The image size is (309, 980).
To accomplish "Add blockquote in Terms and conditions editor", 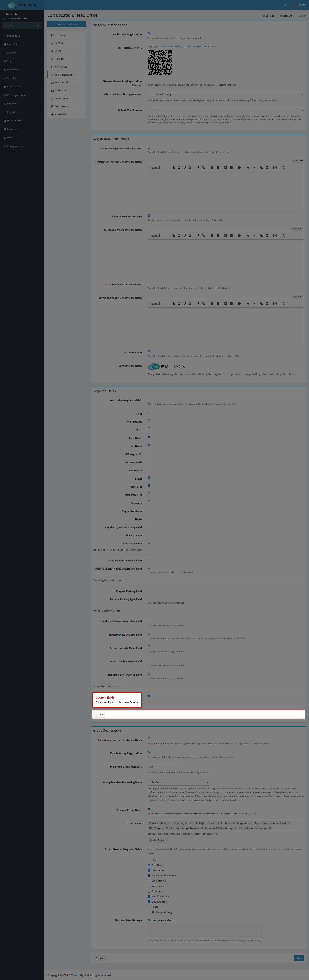I will (x=248, y=304).
